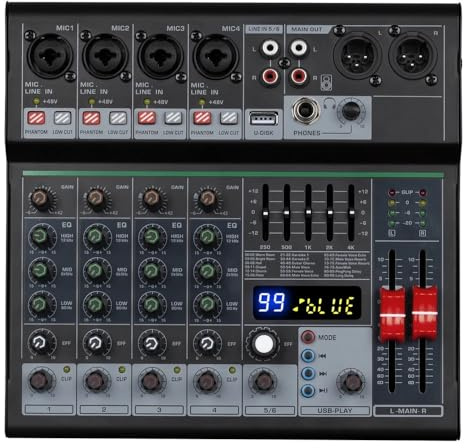This screenshot has width=464, height=448.
Task: Click the channel 1 level knob
Action: click(40, 381)
